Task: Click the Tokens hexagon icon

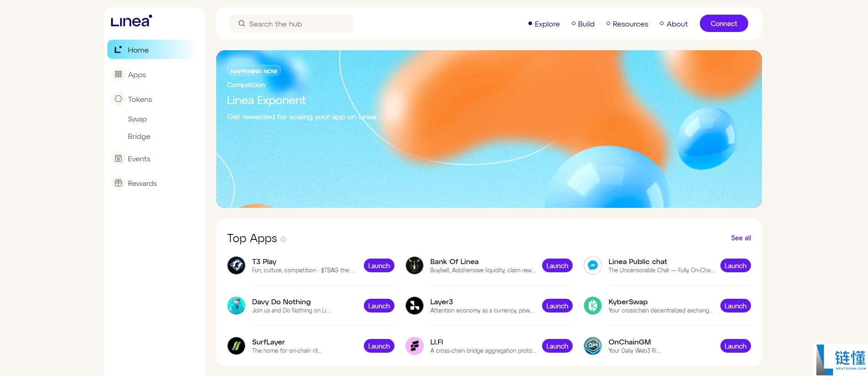Action: point(118,99)
